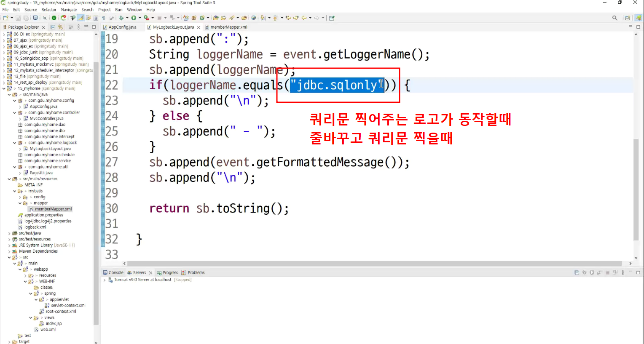Click the editor vertical scrollbar

tap(636, 189)
